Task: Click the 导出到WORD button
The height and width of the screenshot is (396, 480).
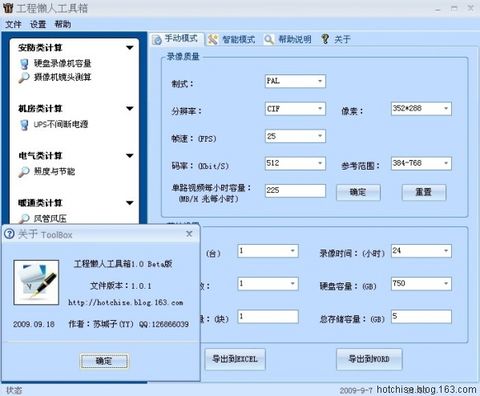Action: click(x=369, y=359)
